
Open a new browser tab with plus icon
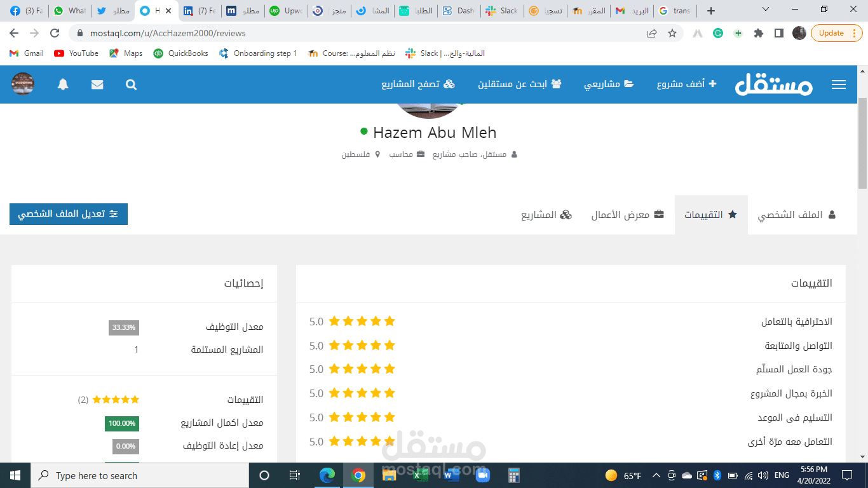711,11
